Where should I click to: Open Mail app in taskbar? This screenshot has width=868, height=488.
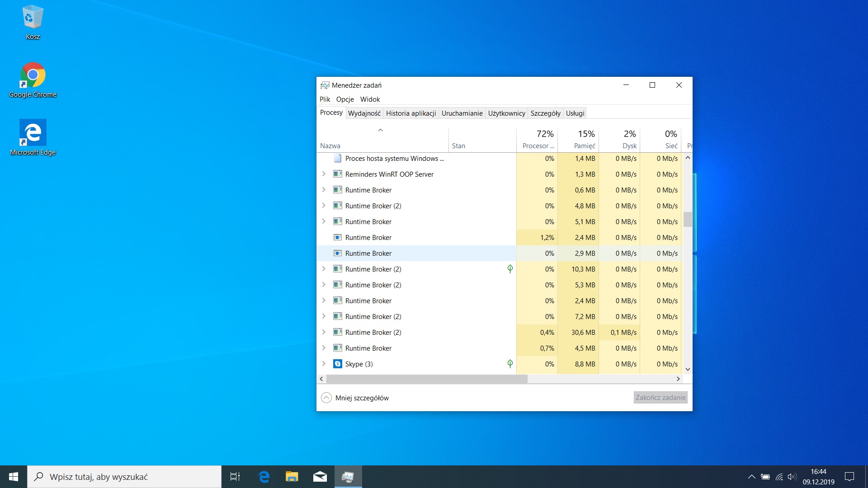[320, 477]
